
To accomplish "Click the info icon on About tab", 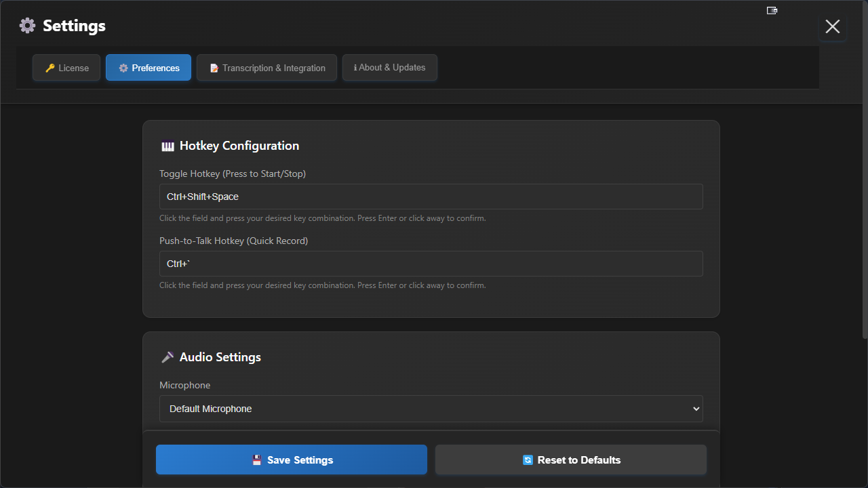I will (355, 68).
